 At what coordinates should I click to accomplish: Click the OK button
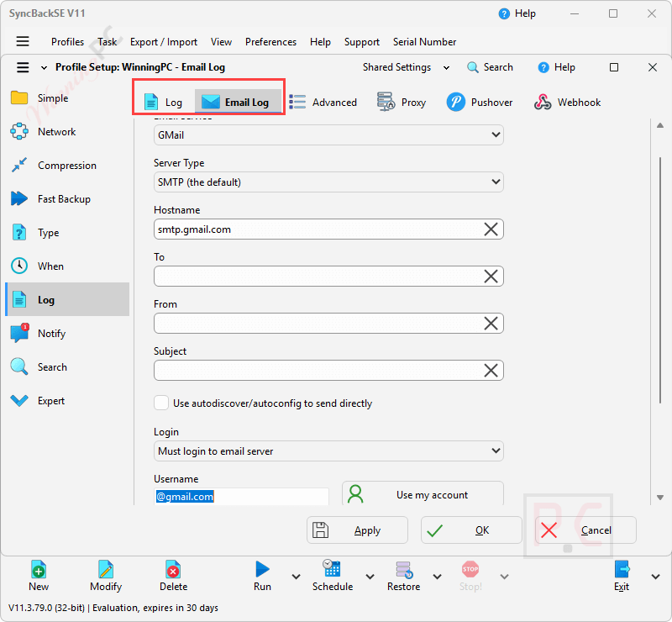471,530
